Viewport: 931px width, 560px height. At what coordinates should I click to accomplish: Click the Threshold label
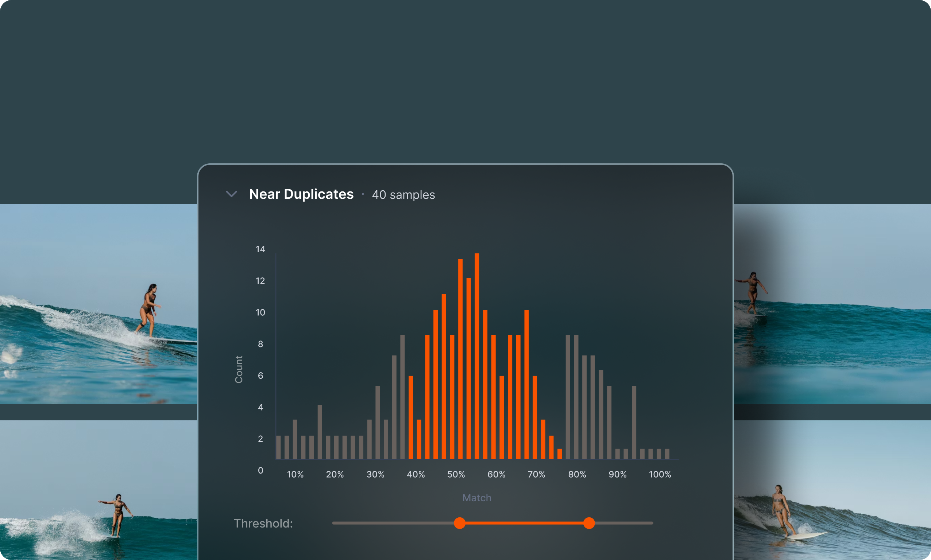[x=263, y=524]
